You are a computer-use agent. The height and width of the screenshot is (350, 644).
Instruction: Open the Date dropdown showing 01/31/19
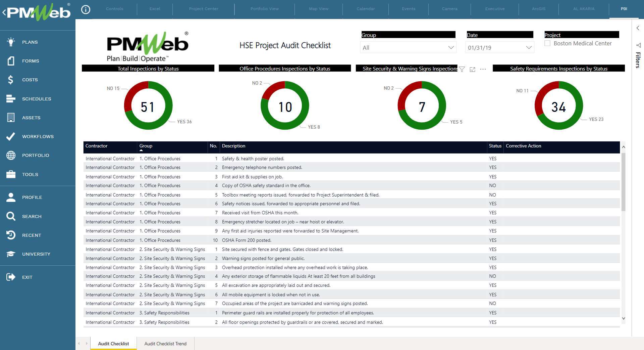pyautogui.click(x=529, y=48)
